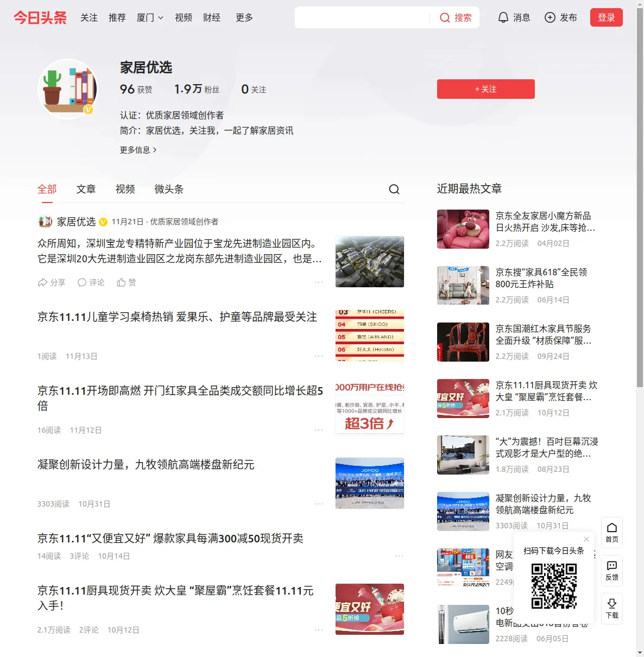Open more options on 九牧领航 article
The image size is (644, 657).
point(319,504)
